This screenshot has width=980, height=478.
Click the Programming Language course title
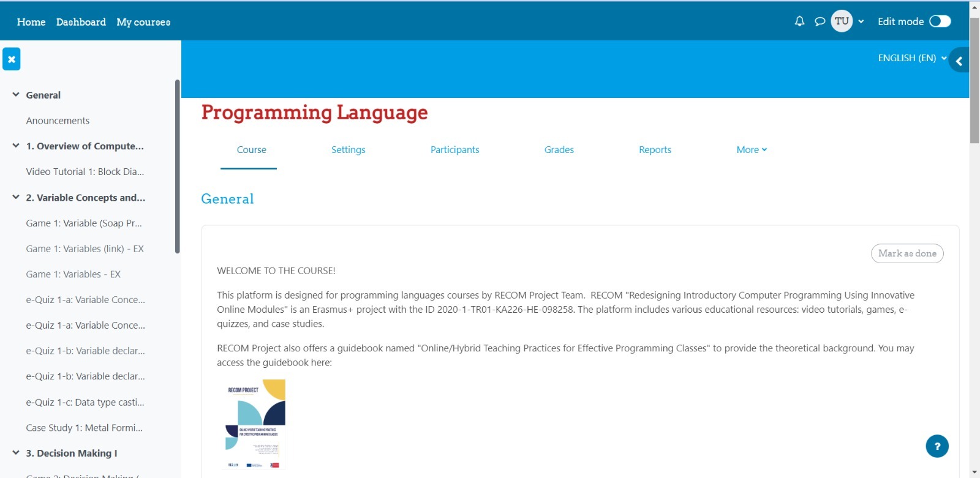(x=314, y=113)
